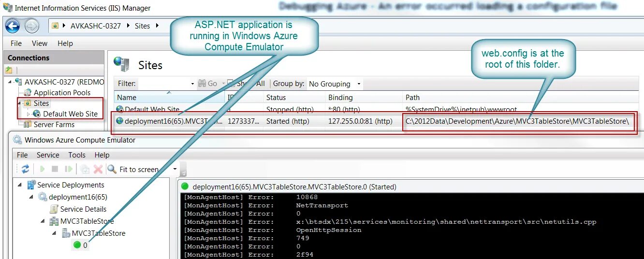
Task: Select the Stopped (http) status cell
Action: [290, 109]
